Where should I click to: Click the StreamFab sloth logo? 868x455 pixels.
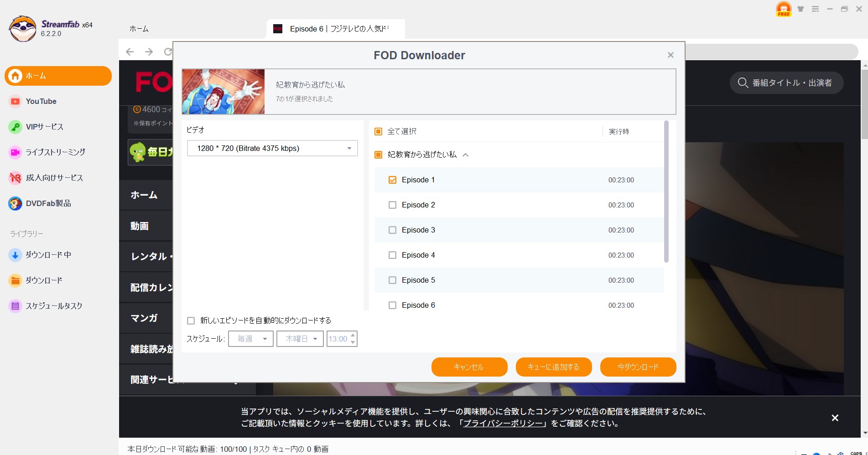22,28
